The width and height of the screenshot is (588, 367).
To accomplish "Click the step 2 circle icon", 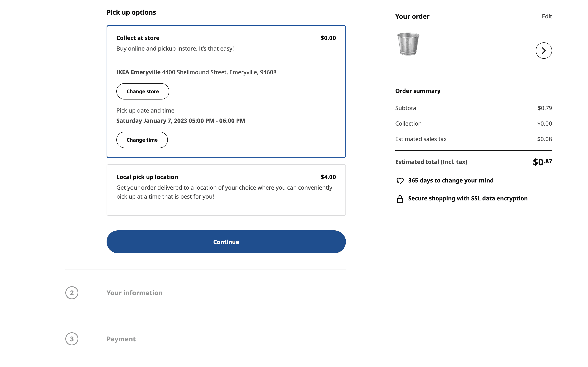I will click(x=72, y=293).
